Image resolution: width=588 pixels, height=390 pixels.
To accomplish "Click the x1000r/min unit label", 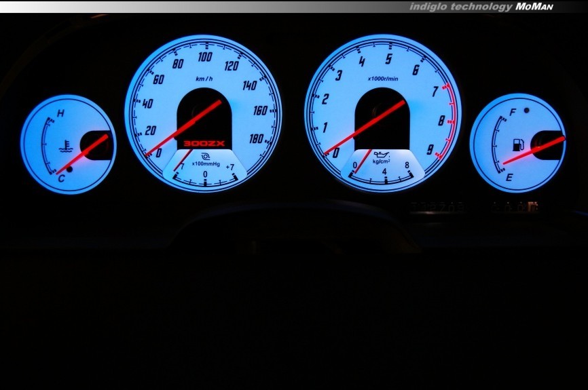I will coord(383,79).
